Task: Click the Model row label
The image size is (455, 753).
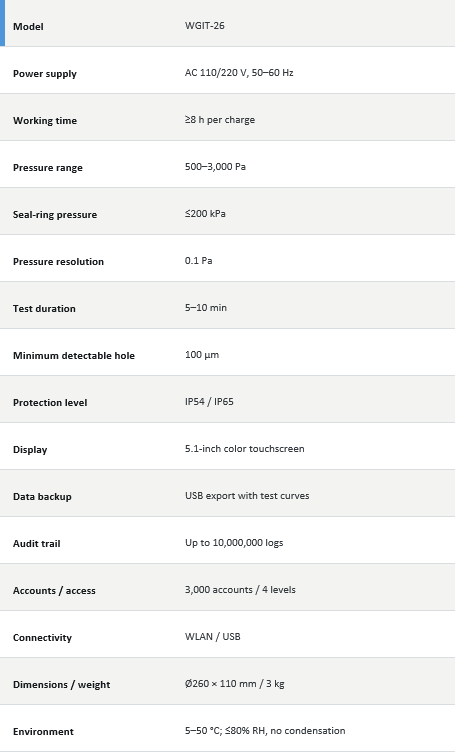Action: [28, 26]
